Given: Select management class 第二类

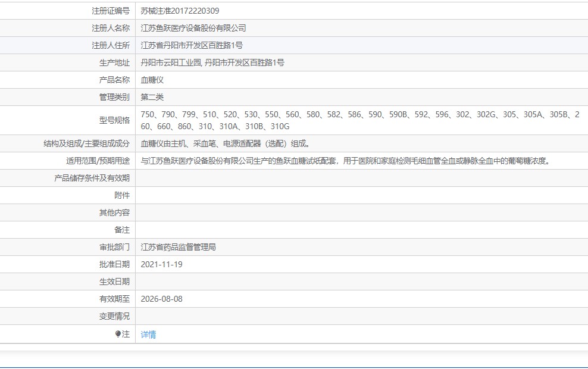Looking at the screenshot, I should [152, 97].
